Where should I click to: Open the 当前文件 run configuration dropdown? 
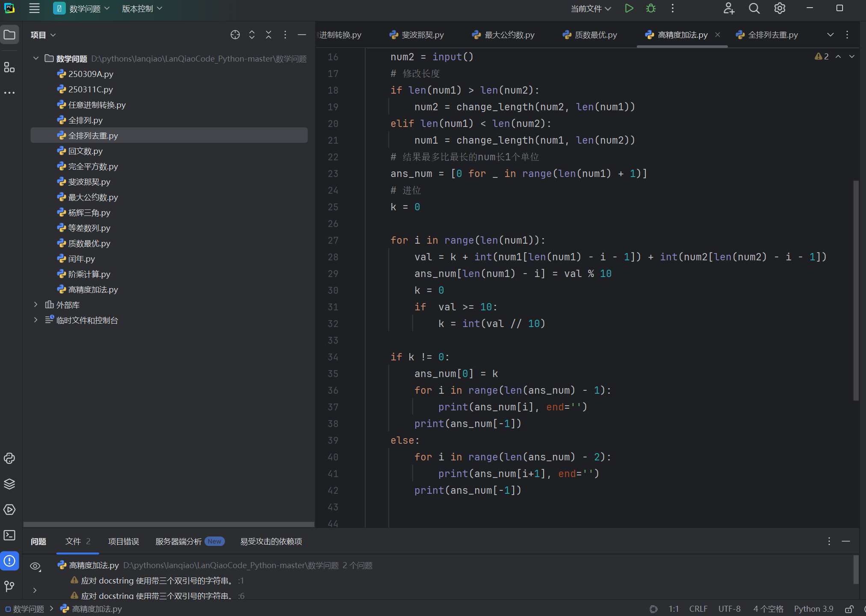coord(591,9)
